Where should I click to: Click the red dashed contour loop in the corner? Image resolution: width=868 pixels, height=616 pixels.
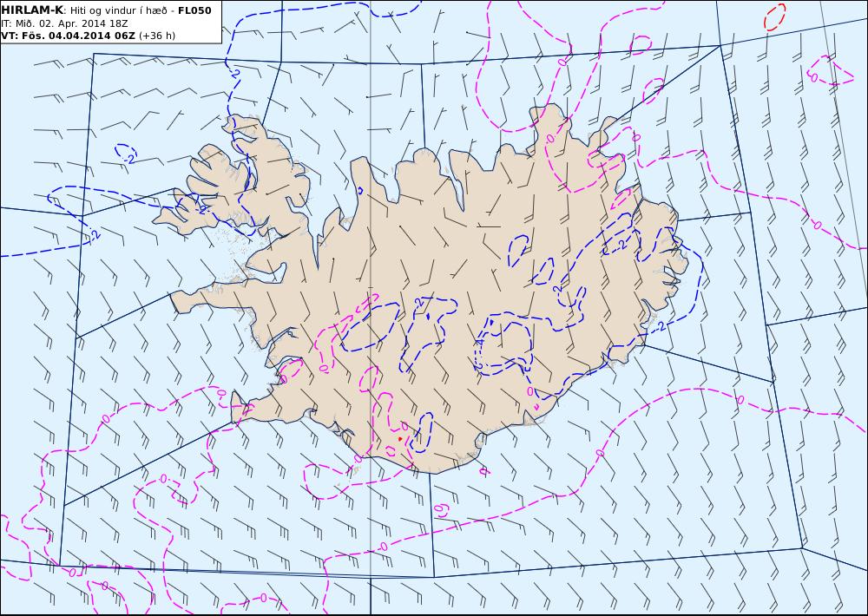click(774, 17)
